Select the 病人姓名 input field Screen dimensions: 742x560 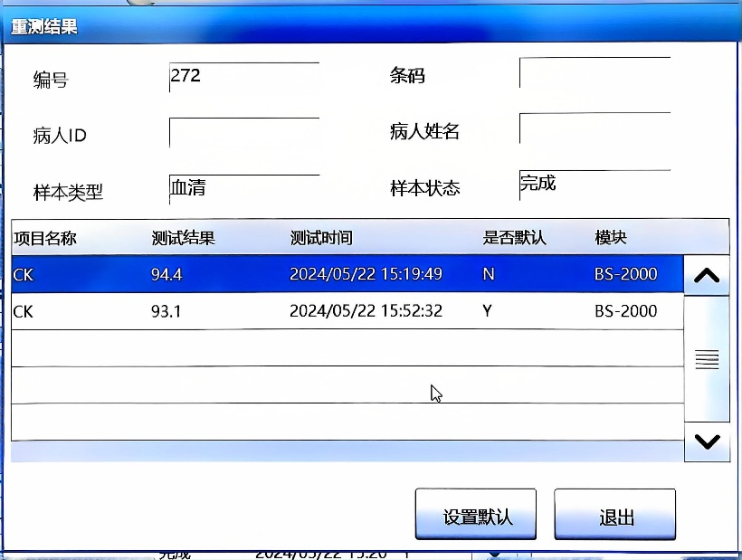[x=595, y=128]
